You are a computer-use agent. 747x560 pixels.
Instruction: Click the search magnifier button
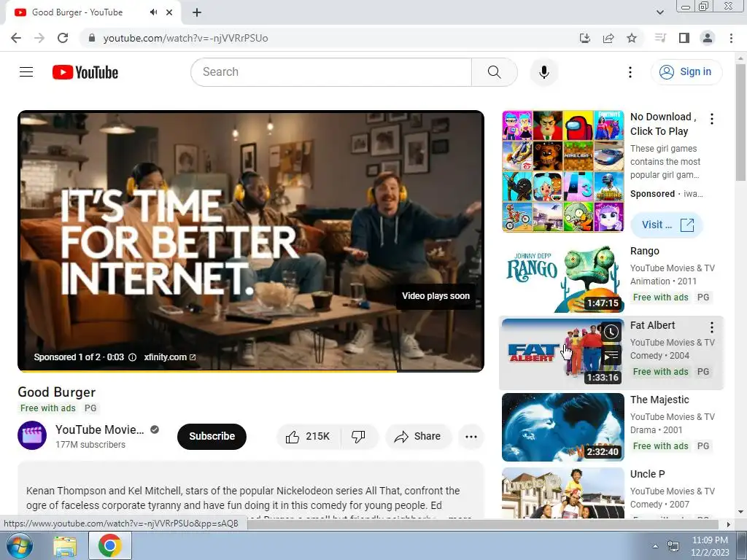[x=495, y=72]
